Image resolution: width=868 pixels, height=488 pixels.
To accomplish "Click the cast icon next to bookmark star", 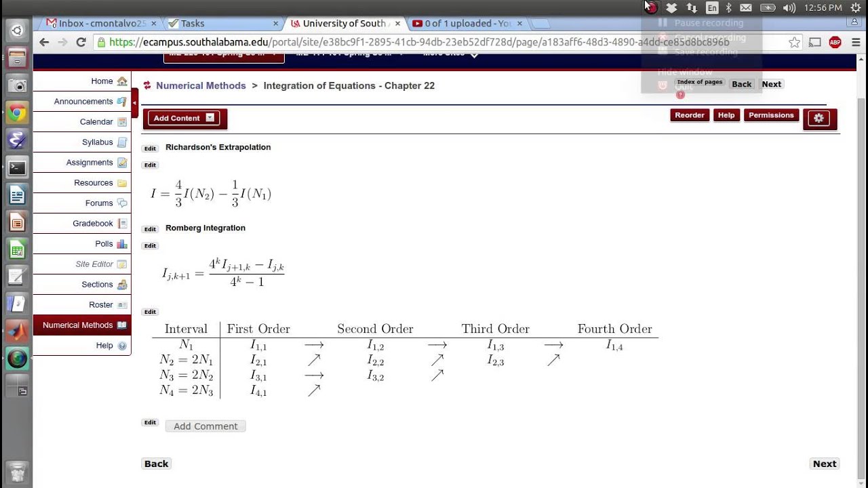I will (x=815, y=42).
